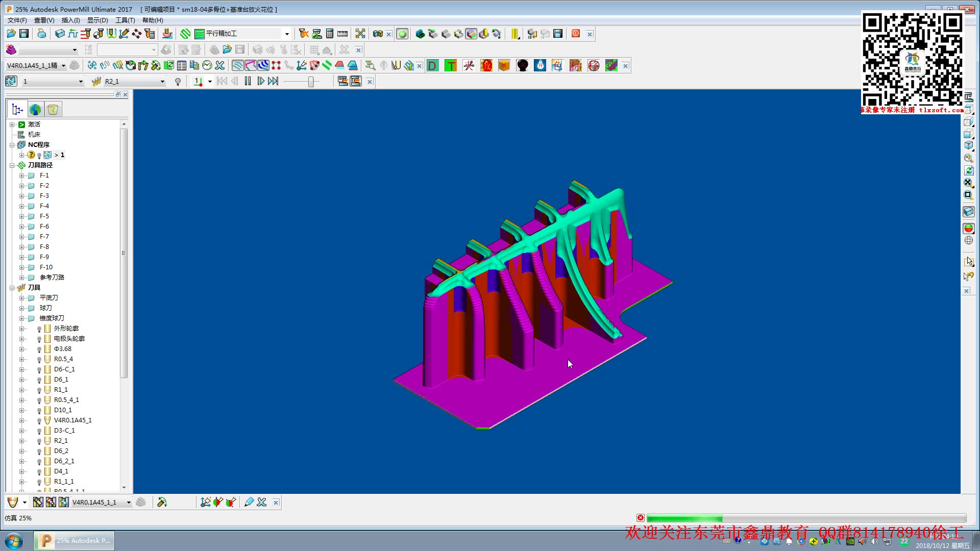Viewport: 980px width, 551px height.
Task: Toggle the draw tool light bulb beside R2_1 dropdown
Action: [178, 82]
